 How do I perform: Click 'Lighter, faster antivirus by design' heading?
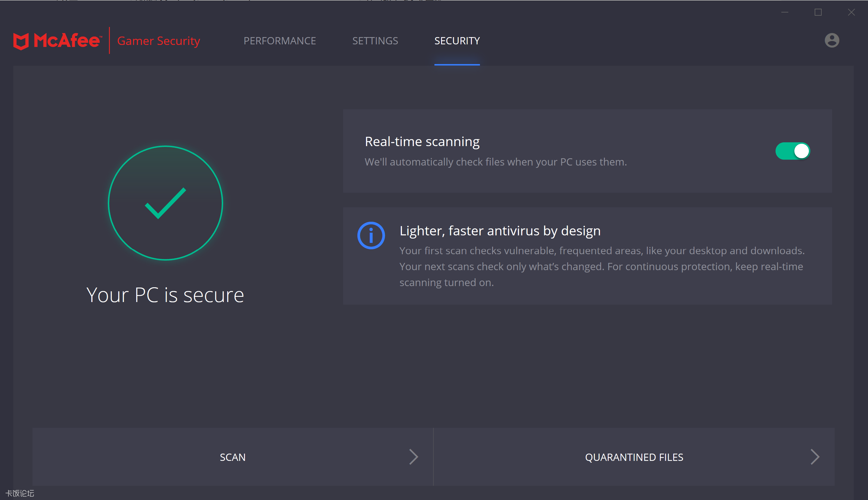[x=500, y=231]
